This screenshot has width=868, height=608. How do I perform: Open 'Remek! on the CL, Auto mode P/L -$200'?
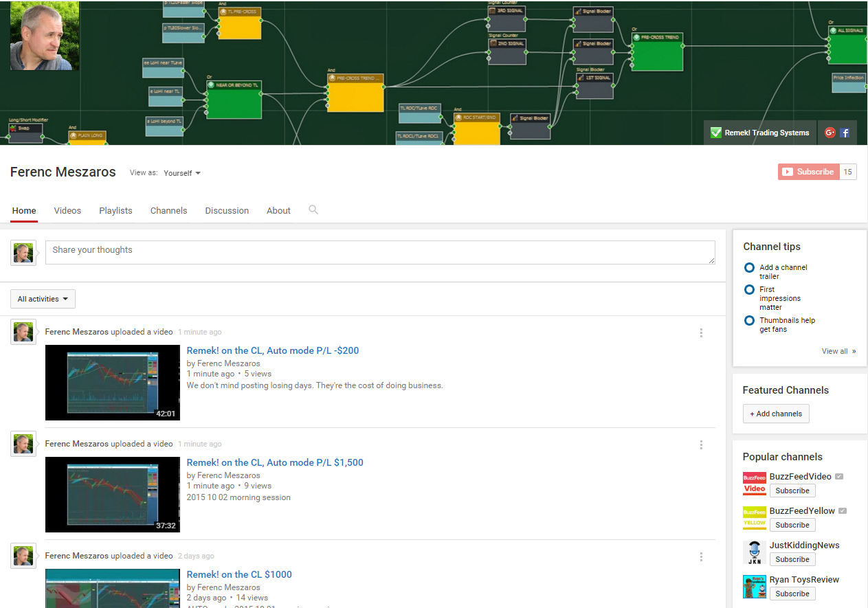click(273, 350)
